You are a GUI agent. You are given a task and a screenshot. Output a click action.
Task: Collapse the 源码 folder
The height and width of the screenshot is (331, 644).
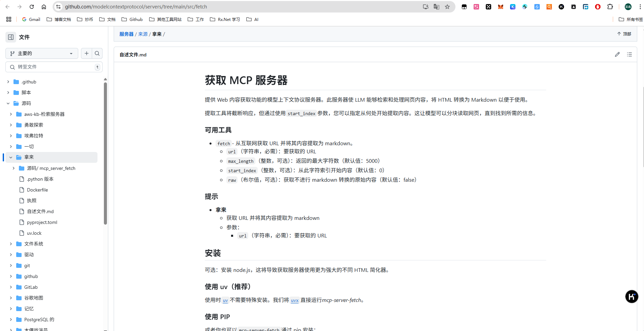(8, 103)
